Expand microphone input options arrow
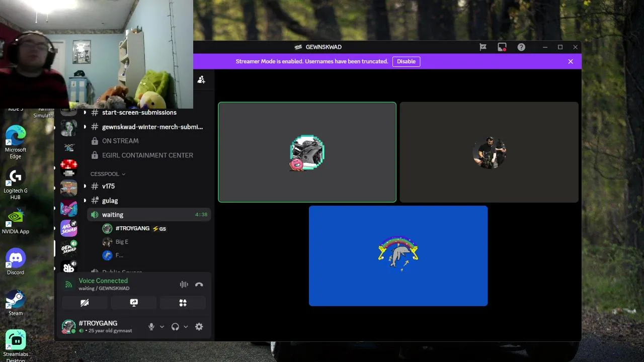Viewport: 644px width, 362px height. tap(162, 327)
